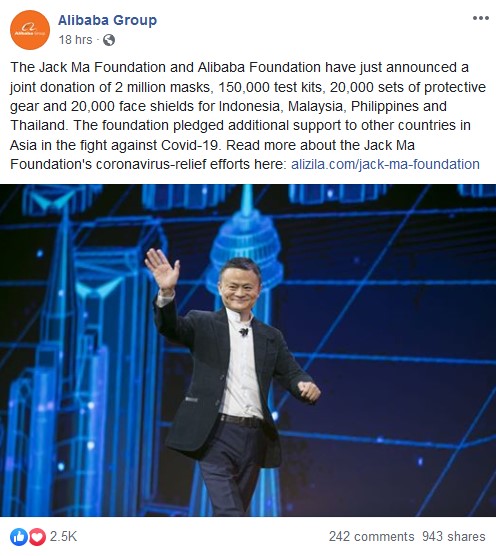Viewport: 496px width, 556px height.
Task: View the 242 comments on the post
Action: (371, 536)
